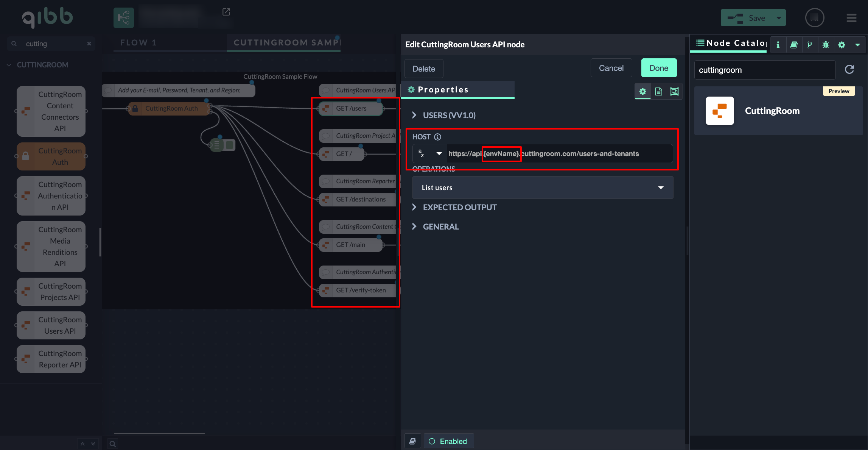
Task: Open the help book icon in sidebar
Action: click(794, 45)
